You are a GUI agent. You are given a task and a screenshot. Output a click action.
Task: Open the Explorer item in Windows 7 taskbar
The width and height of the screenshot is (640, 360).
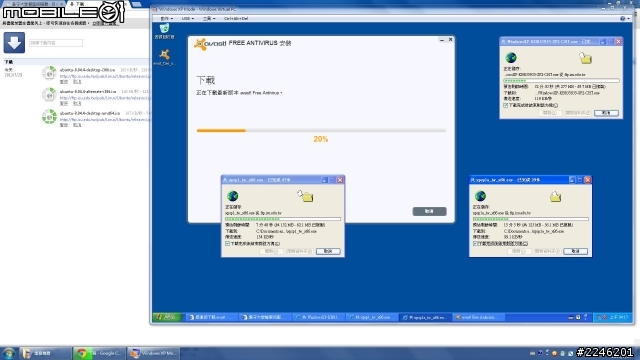pos(45,353)
